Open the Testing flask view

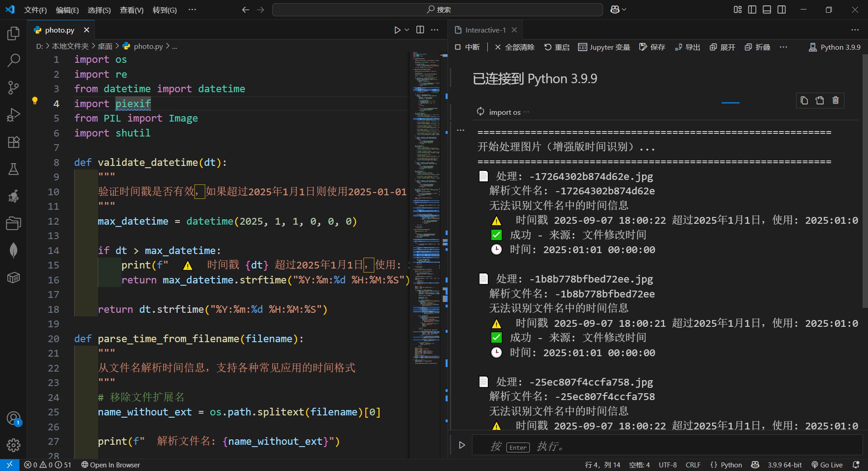(x=14, y=169)
